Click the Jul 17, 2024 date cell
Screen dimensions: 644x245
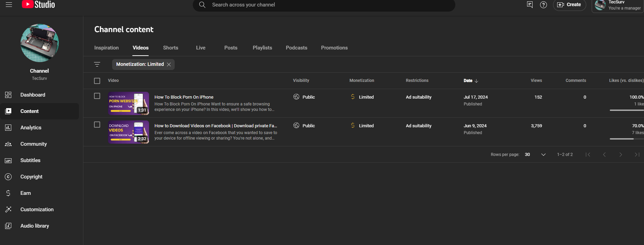pyautogui.click(x=476, y=97)
